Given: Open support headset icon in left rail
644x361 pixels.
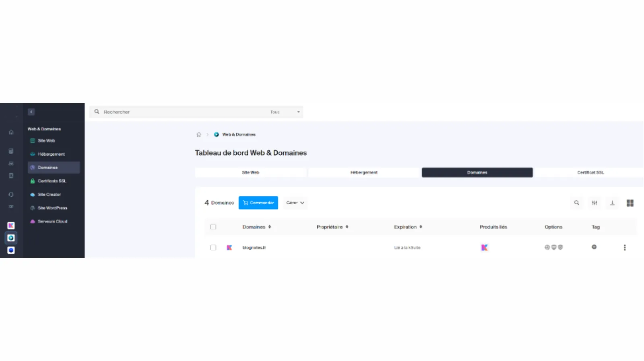Looking at the screenshot, I should click(11, 194).
